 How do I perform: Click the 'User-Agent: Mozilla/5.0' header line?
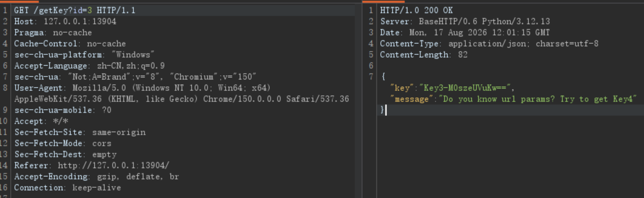(142, 88)
